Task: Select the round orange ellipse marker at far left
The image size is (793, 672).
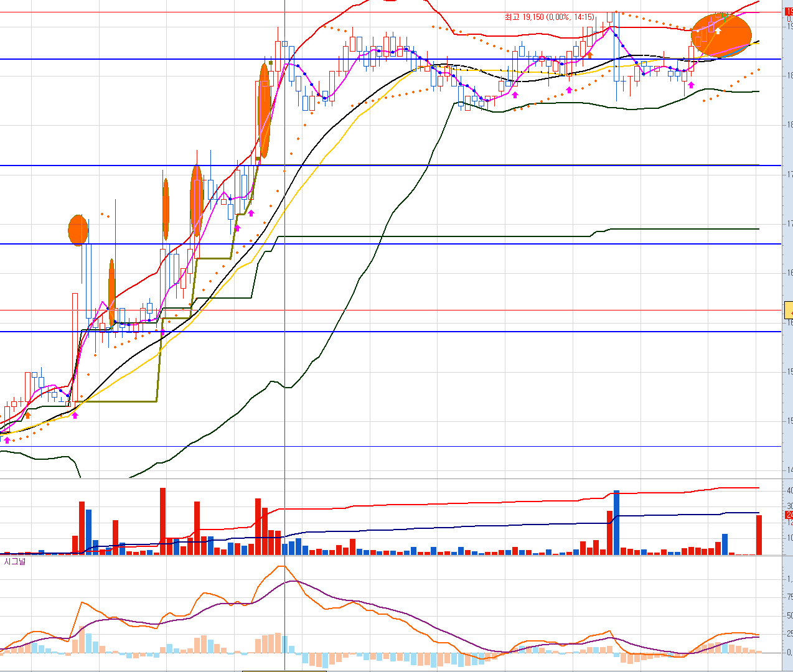Action: (78, 230)
